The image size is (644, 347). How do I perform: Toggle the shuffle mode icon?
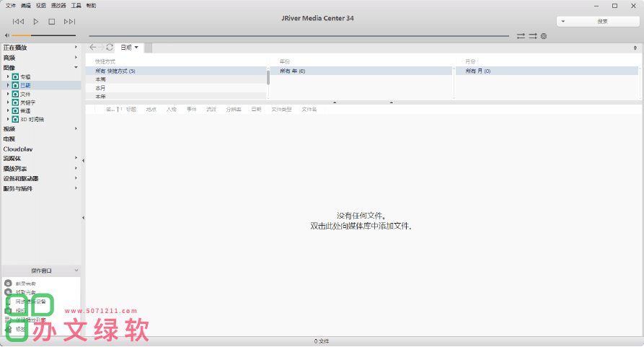(533, 36)
